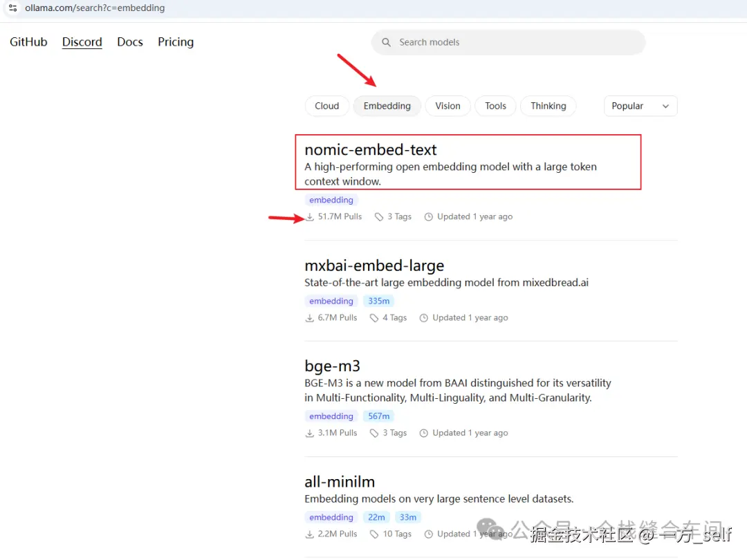
Task: Click the embedding tag under mxbai-embed-large
Action: tap(331, 301)
